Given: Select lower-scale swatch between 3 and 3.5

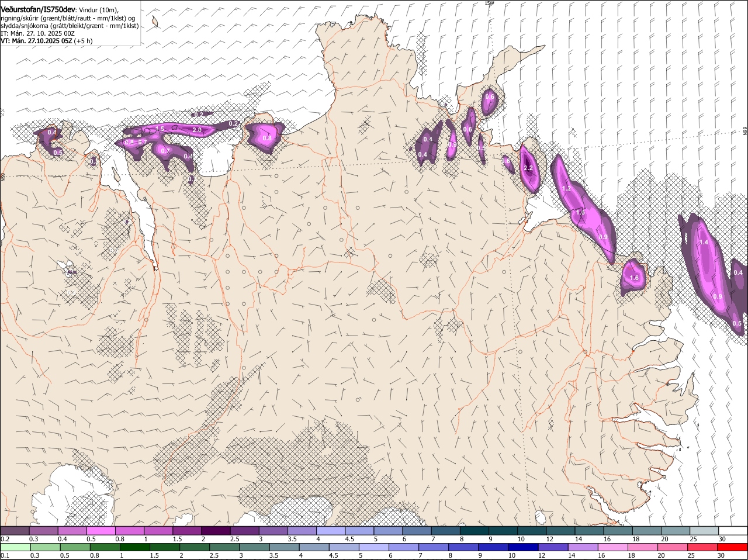Looking at the screenshot, I should click(x=254, y=547).
